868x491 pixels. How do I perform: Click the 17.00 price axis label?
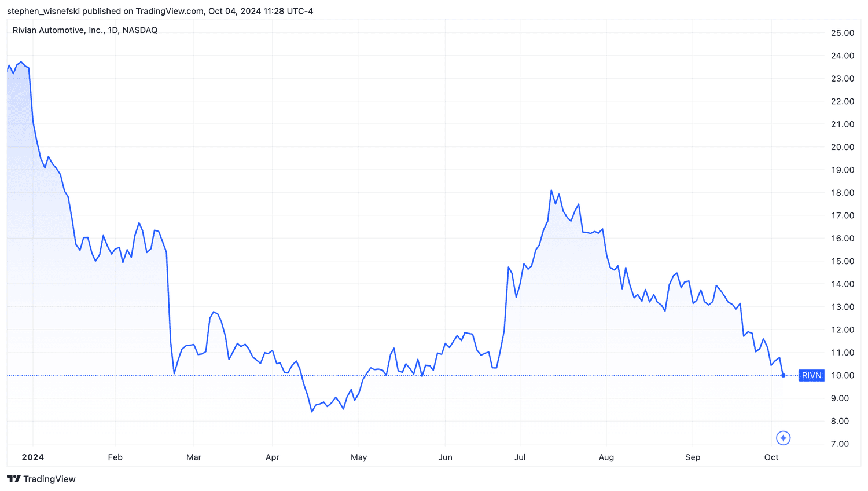click(843, 215)
